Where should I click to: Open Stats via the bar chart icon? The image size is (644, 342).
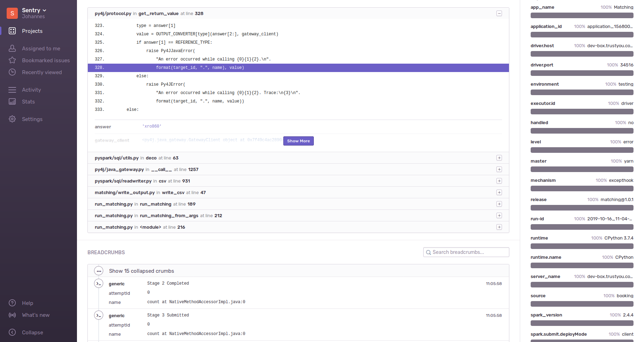12,101
